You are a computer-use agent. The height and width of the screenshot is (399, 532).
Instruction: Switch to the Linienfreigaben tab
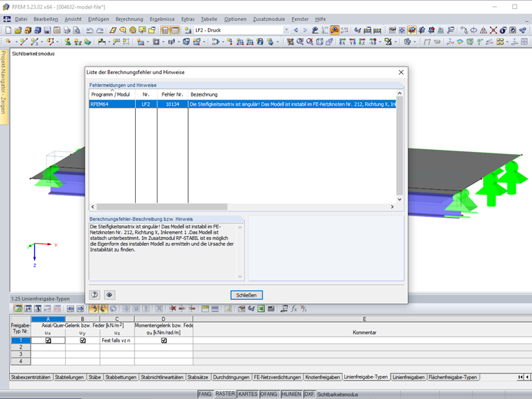(408, 377)
